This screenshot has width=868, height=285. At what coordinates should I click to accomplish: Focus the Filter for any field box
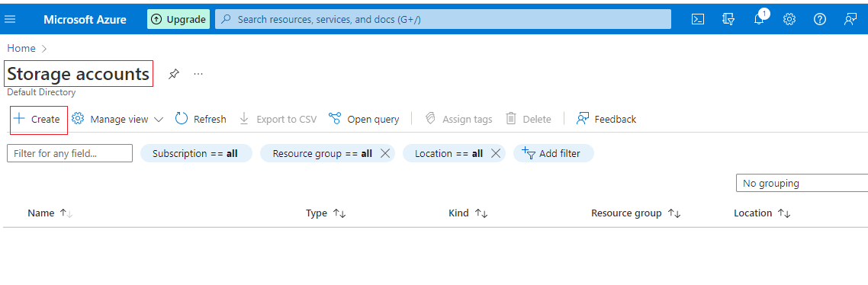69,153
